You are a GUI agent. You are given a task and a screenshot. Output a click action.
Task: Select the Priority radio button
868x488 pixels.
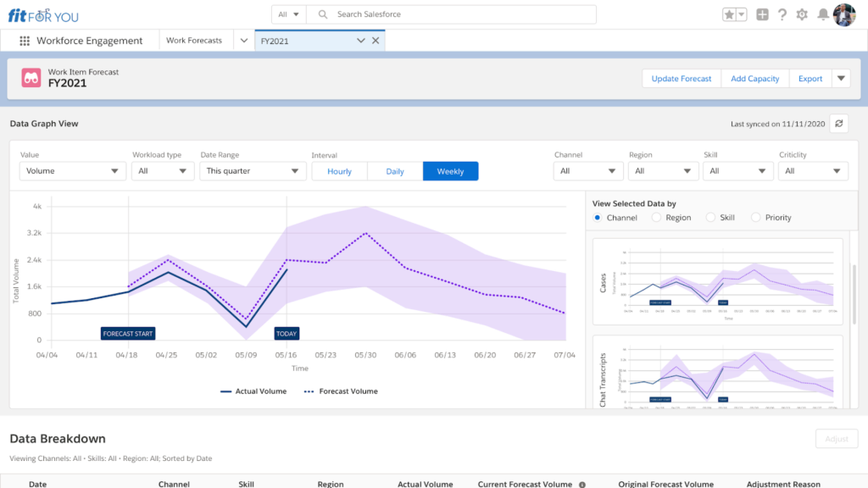756,218
